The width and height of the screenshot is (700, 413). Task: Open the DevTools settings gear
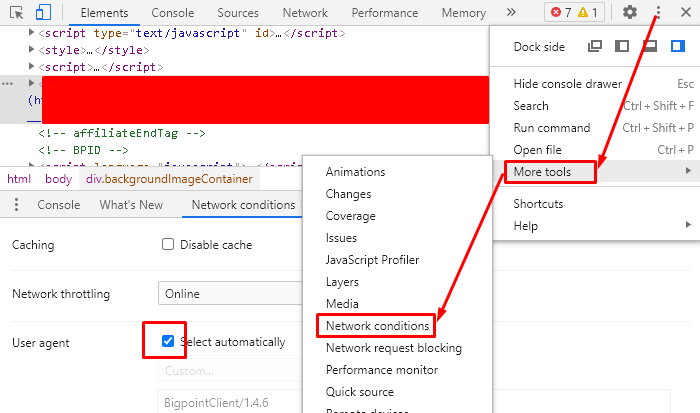tap(629, 12)
